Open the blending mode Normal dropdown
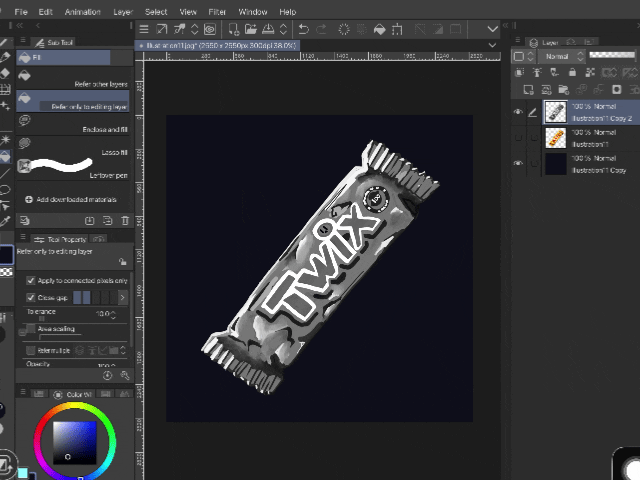 pos(561,56)
